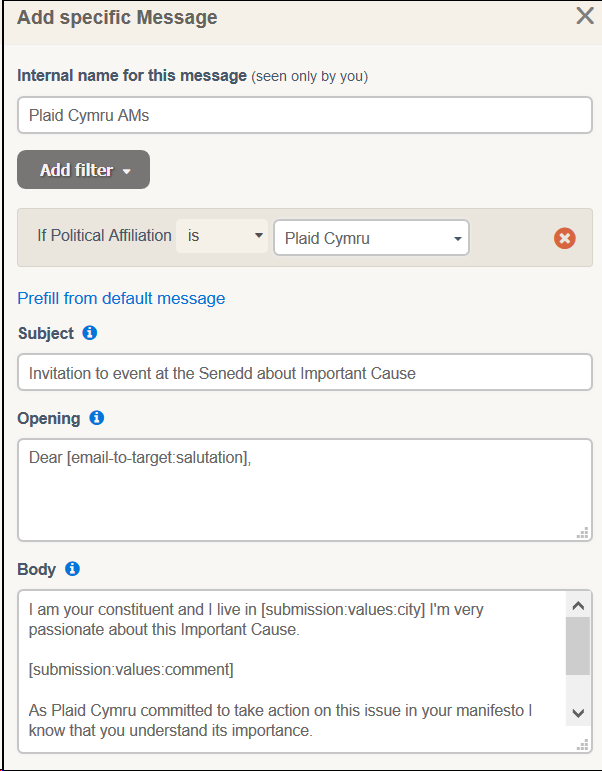Click the Body scrollbar up arrow
This screenshot has height=771, width=602.
[578, 606]
